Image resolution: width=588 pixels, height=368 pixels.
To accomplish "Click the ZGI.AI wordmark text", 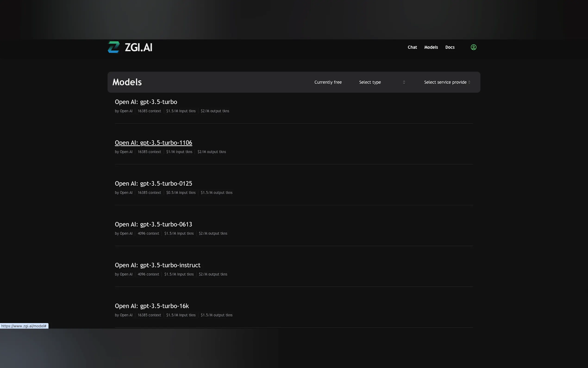I will 139,47.
